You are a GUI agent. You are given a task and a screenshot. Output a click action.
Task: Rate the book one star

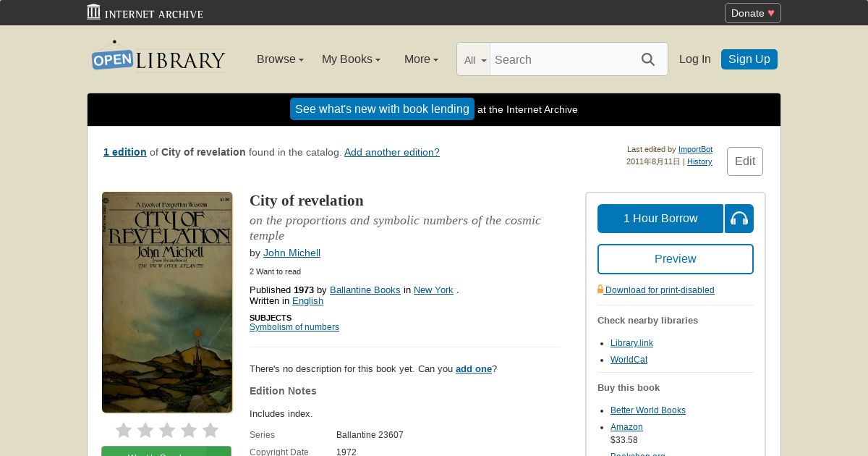point(124,431)
